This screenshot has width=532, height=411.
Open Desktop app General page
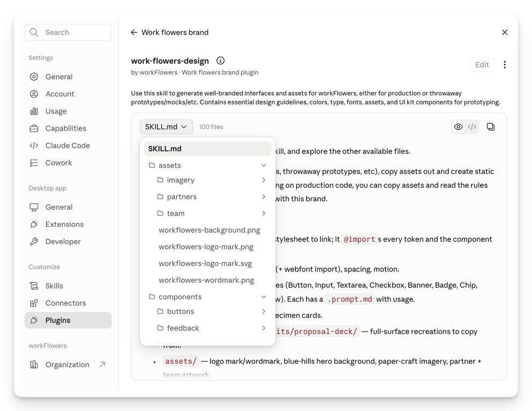point(68,207)
